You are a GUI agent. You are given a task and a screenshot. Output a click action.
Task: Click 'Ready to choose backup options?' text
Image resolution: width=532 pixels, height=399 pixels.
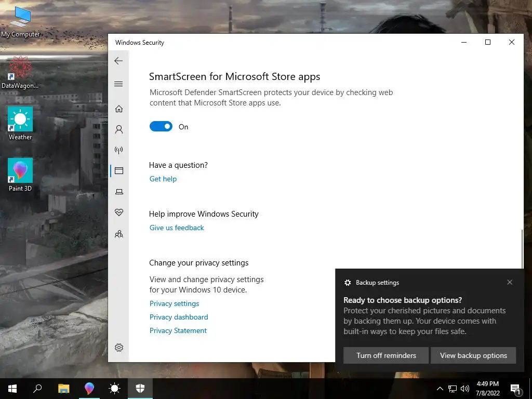403,300
